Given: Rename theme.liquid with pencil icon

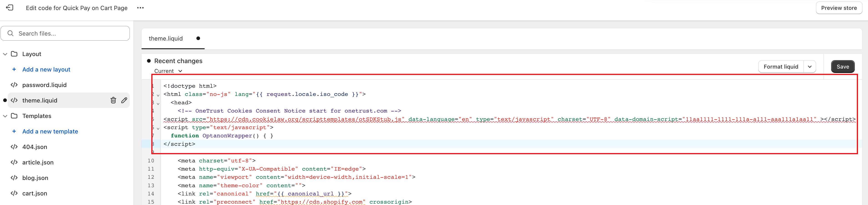Looking at the screenshot, I should (x=124, y=100).
